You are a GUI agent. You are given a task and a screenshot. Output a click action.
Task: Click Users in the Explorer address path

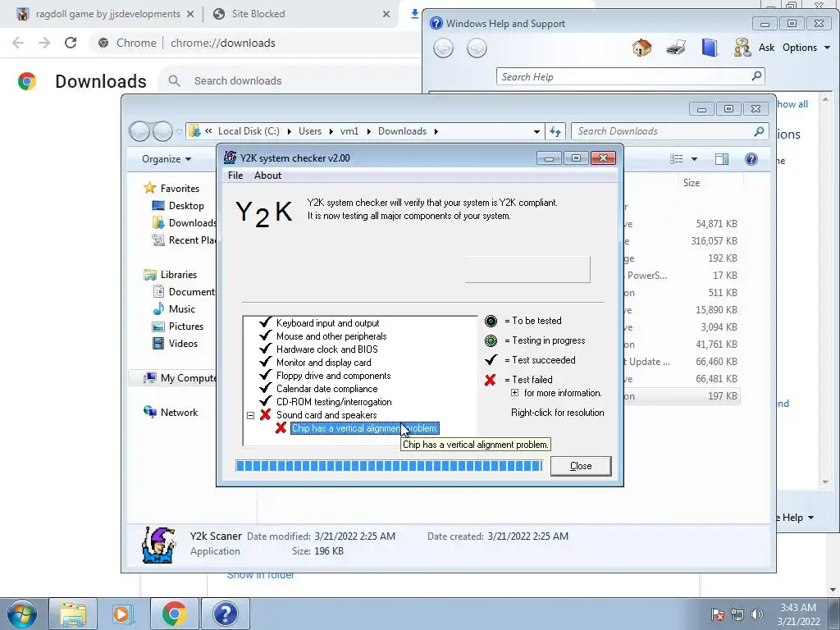(x=309, y=131)
